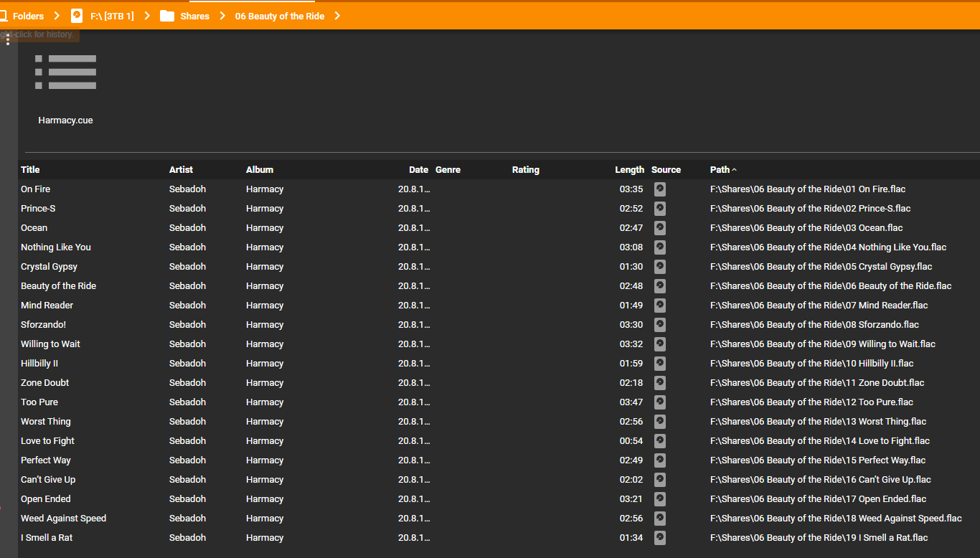Toggle Path column sort order arrow

coord(734,170)
